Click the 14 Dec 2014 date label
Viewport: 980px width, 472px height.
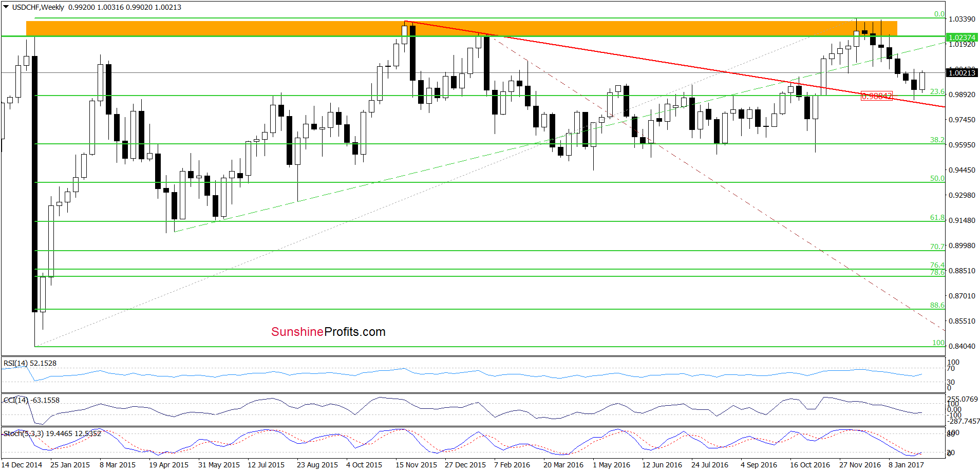tap(22, 465)
